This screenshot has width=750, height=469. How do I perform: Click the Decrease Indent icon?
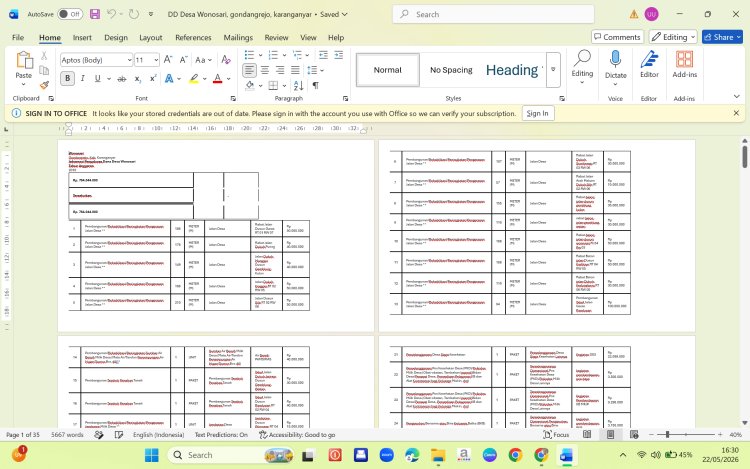pos(323,55)
